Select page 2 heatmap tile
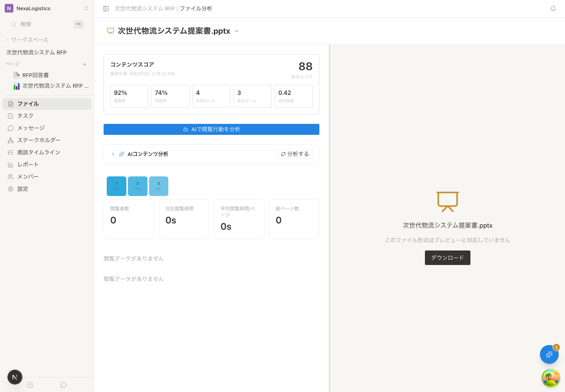Image resolution: width=565 pixels, height=392 pixels. tap(138, 186)
